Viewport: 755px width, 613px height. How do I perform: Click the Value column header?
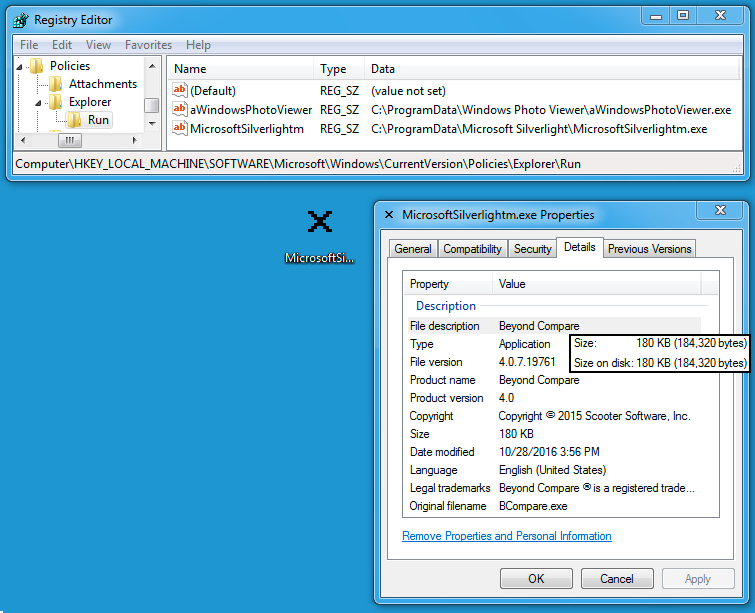pos(597,284)
